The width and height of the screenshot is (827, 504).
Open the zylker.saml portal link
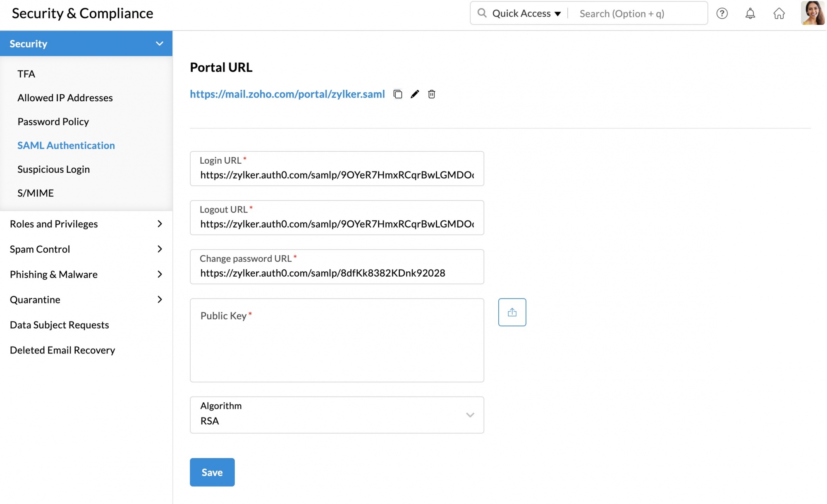[x=287, y=94]
